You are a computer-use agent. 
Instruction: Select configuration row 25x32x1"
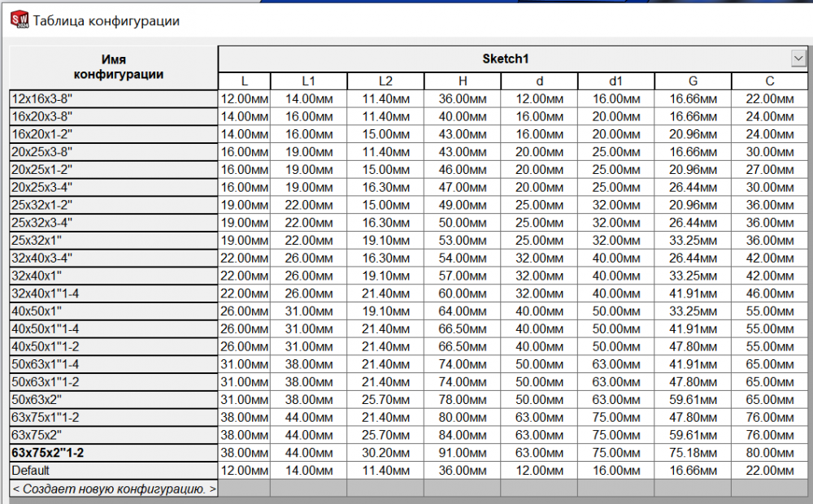tap(114, 241)
